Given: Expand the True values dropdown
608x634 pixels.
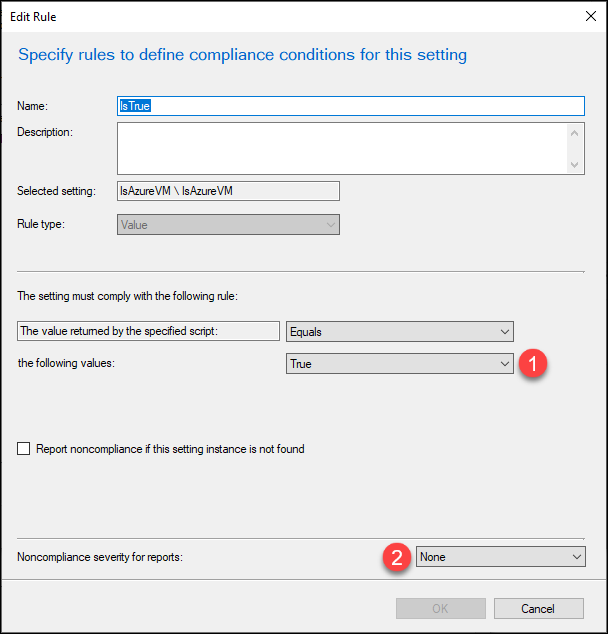Looking at the screenshot, I should pyautogui.click(x=400, y=363).
